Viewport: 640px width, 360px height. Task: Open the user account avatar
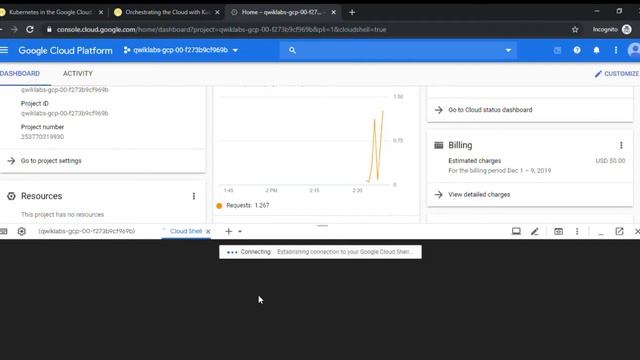[634, 50]
